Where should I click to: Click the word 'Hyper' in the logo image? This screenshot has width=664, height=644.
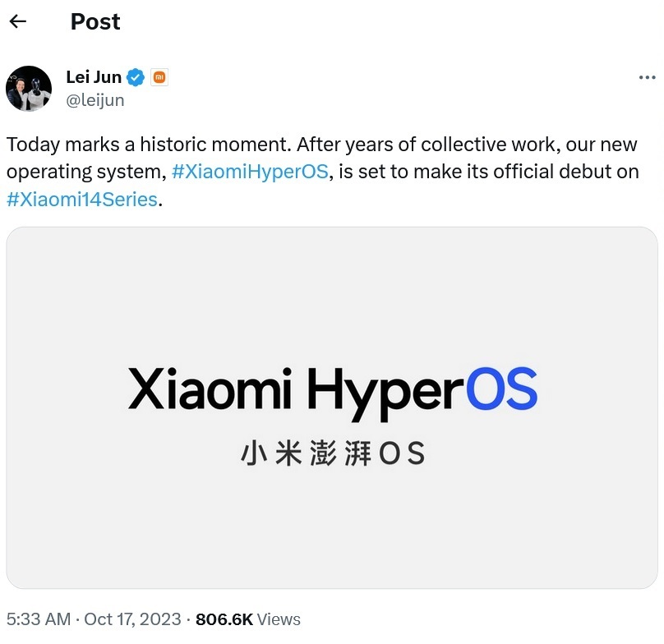point(385,390)
